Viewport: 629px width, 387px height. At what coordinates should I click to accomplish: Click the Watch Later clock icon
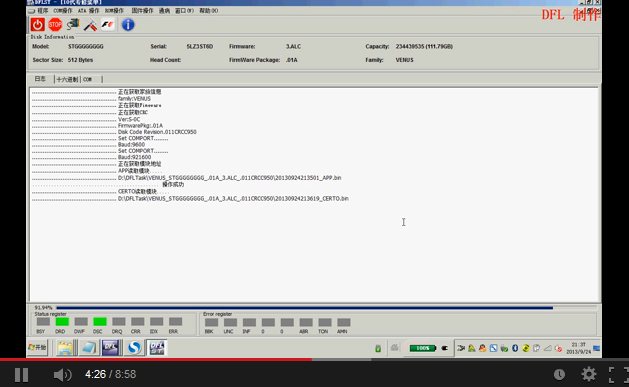pos(559,375)
